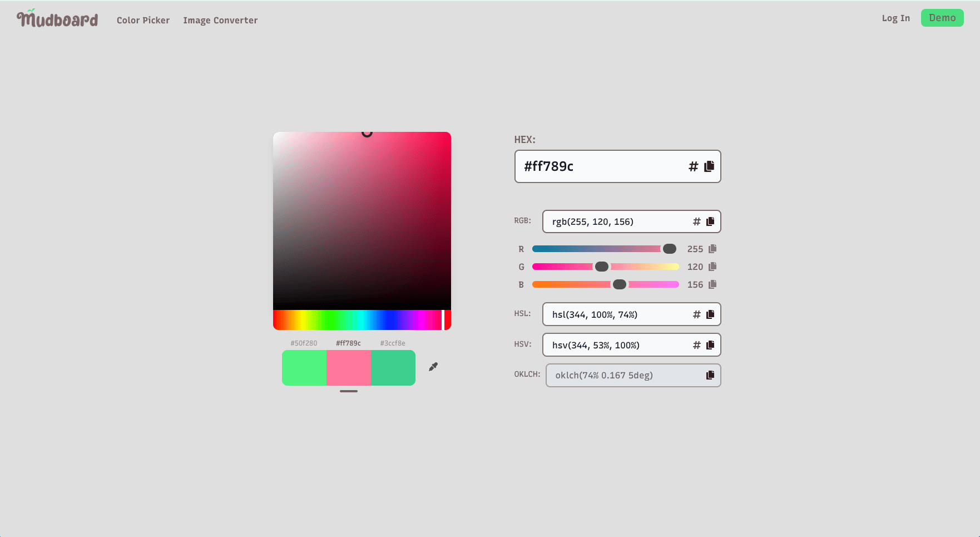This screenshot has width=980, height=537.
Task: Copy the HSV color value
Action: (710, 345)
